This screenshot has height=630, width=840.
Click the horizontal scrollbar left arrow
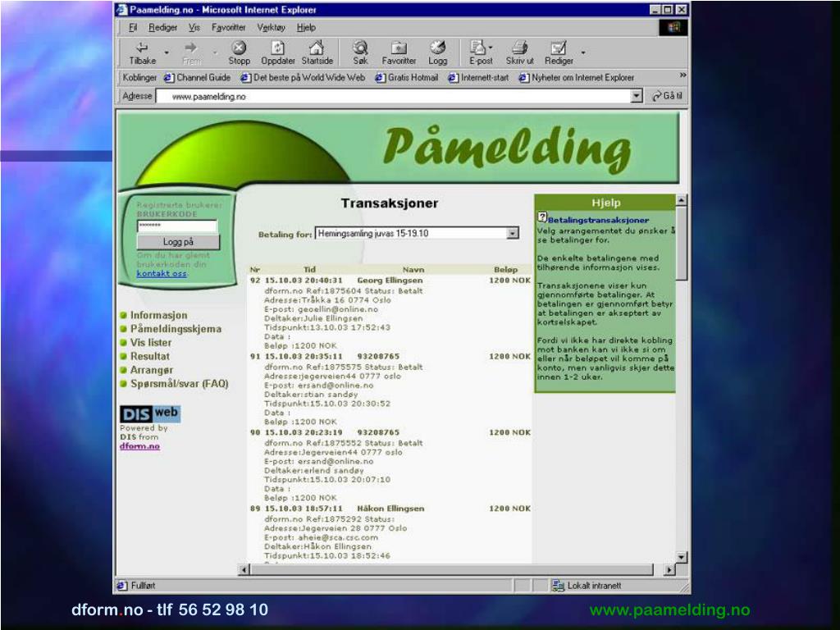(244, 569)
